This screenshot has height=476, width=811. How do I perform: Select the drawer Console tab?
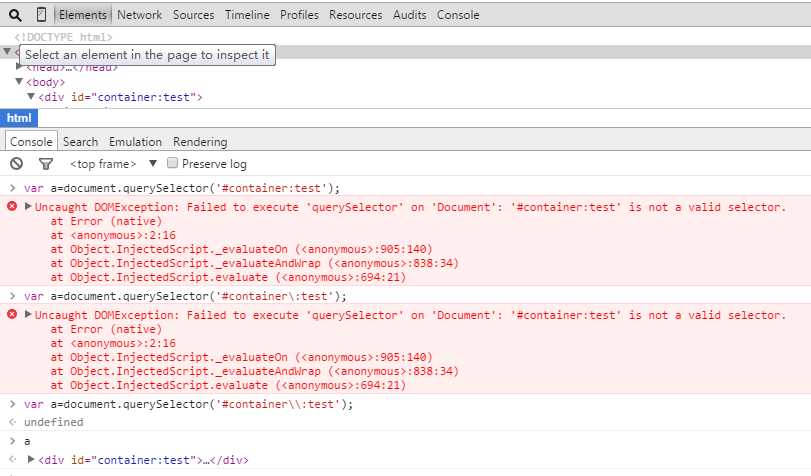pyautogui.click(x=31, y=142)
